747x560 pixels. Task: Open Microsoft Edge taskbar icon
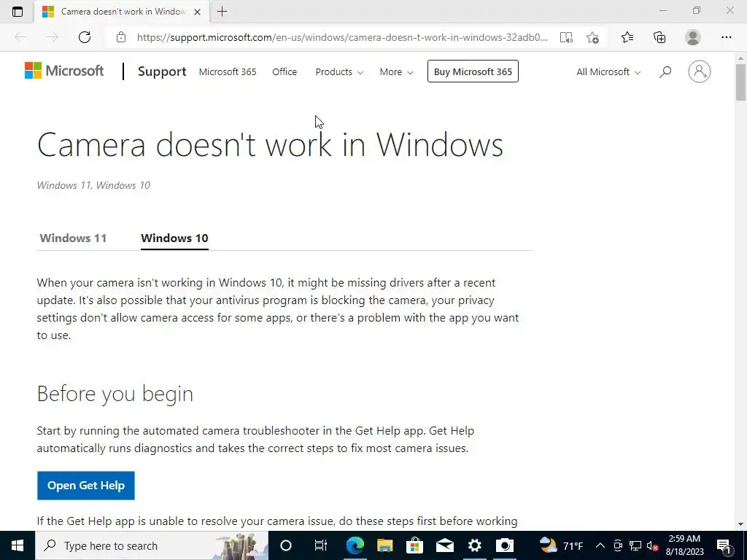click(x=355, y=545)
